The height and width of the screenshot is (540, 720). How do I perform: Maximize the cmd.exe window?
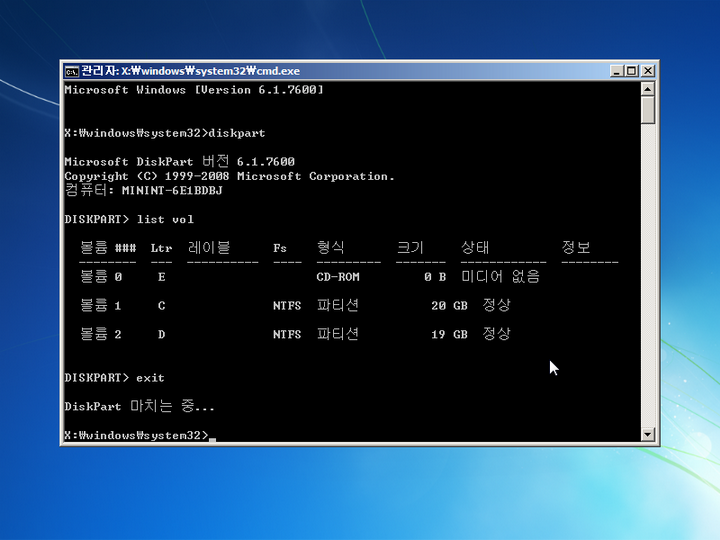point(632,71)
